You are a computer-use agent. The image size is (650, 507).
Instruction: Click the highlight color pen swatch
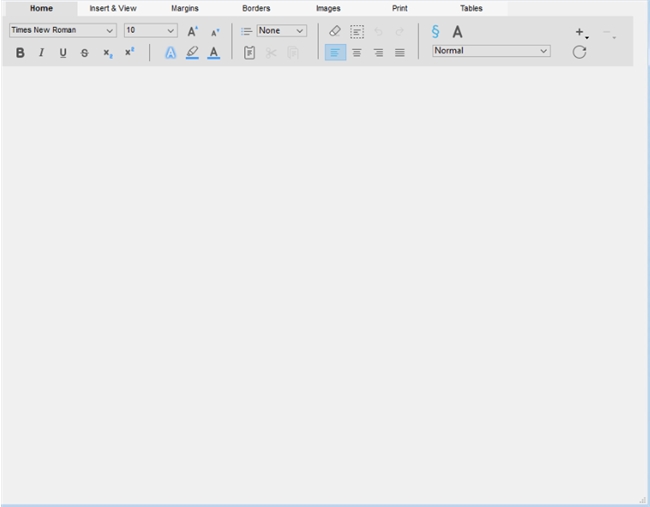pyautogui.click(x=192, y=53)
